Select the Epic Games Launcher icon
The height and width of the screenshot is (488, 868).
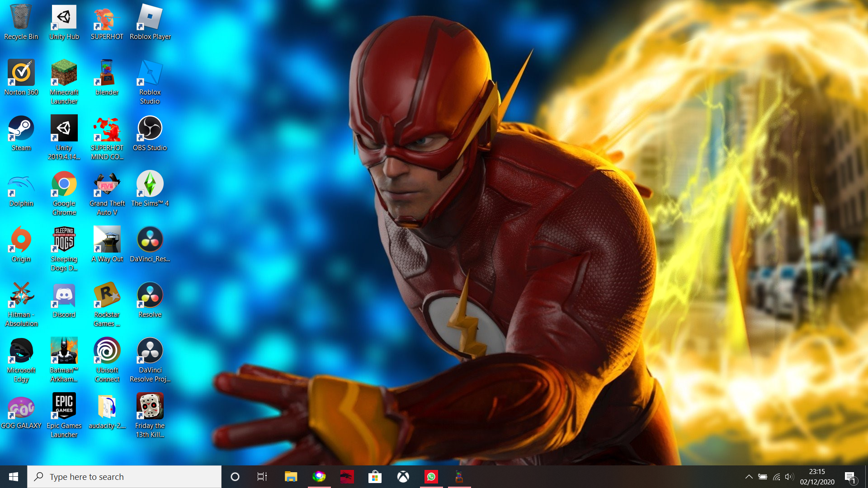point(64,416)
